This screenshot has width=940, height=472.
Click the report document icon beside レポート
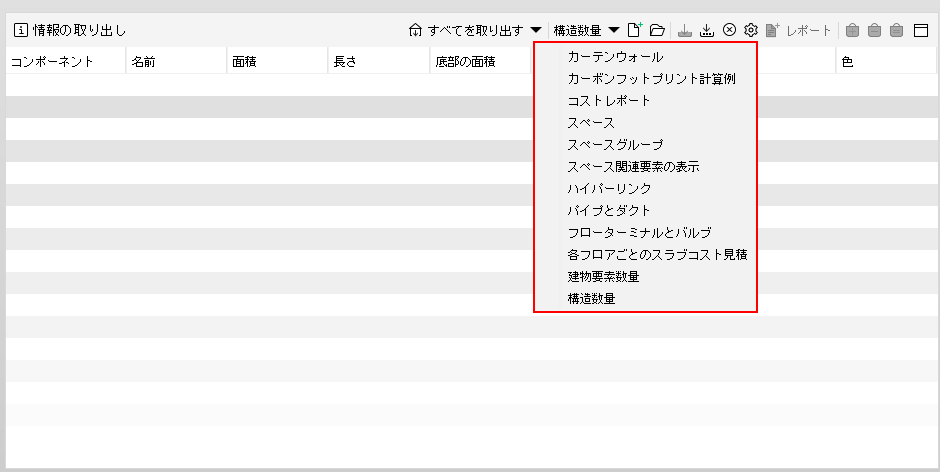[773, 30]
